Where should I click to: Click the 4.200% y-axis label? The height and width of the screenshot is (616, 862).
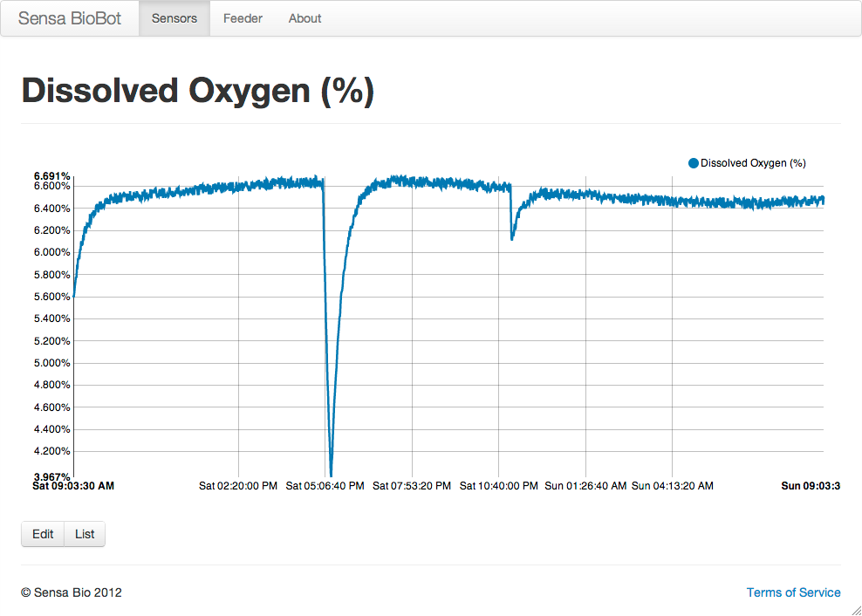click(52, 451)
